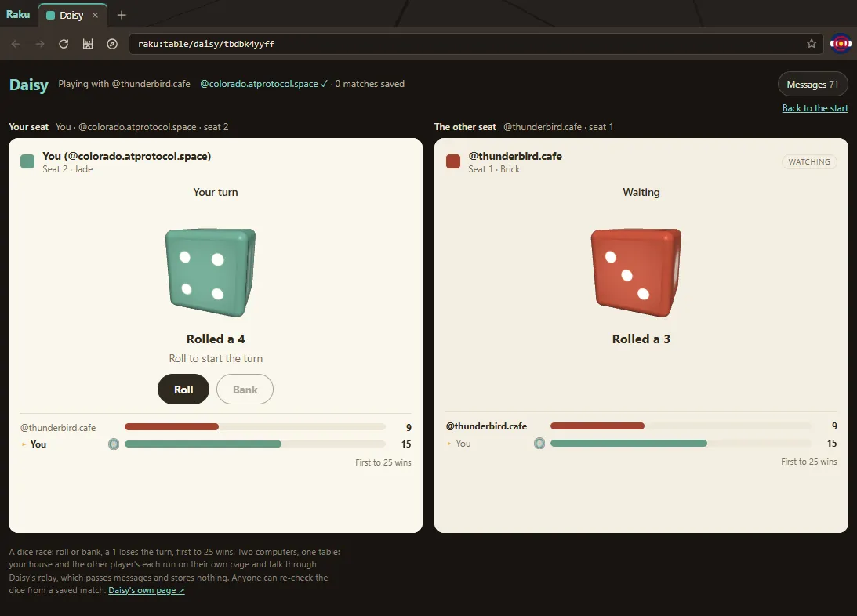Click the brick color swatch beside @thunderbird.cafe
Viewport: 857px width, 616px height.
click(453, 161)
